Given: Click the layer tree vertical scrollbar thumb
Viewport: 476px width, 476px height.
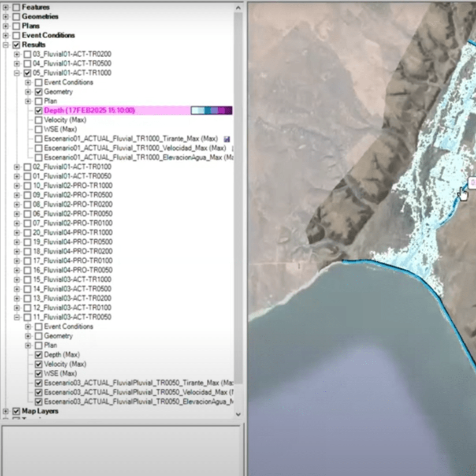Looking at the screenshot, I should pos(238,198).
